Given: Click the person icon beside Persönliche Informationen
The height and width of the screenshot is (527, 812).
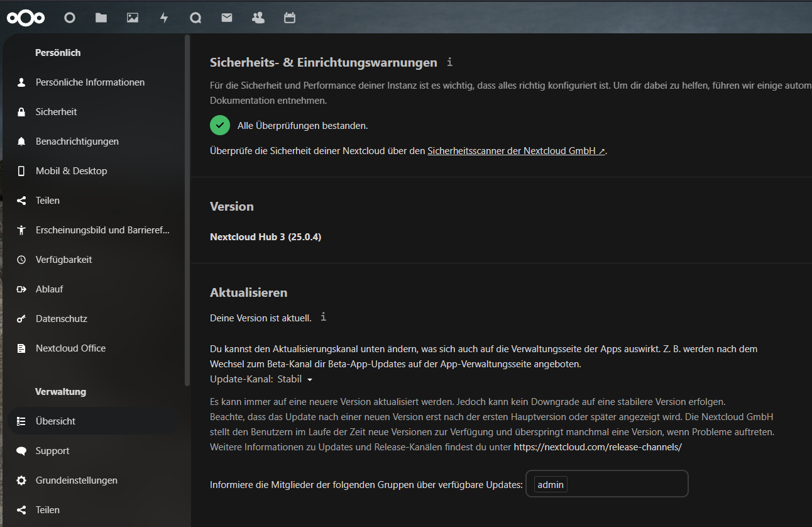Looking at the screenshot, I should pyautogui.click(x=21, y=82).
